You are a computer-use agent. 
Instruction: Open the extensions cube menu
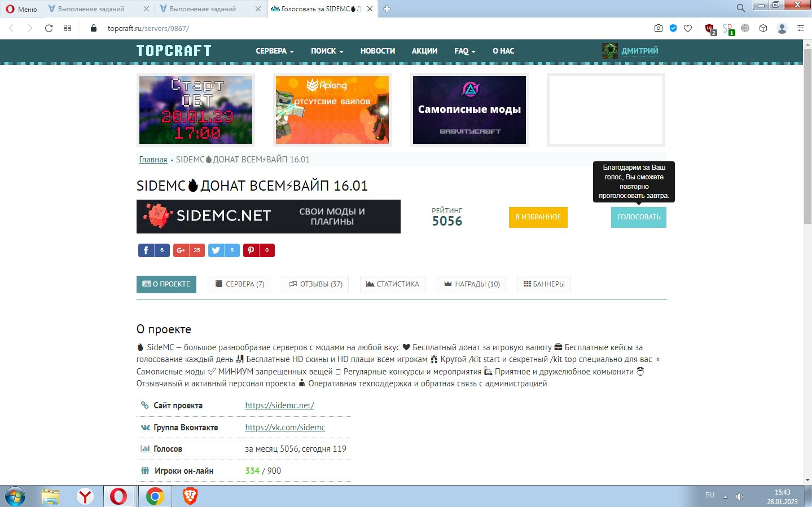(x=763, y=28)
